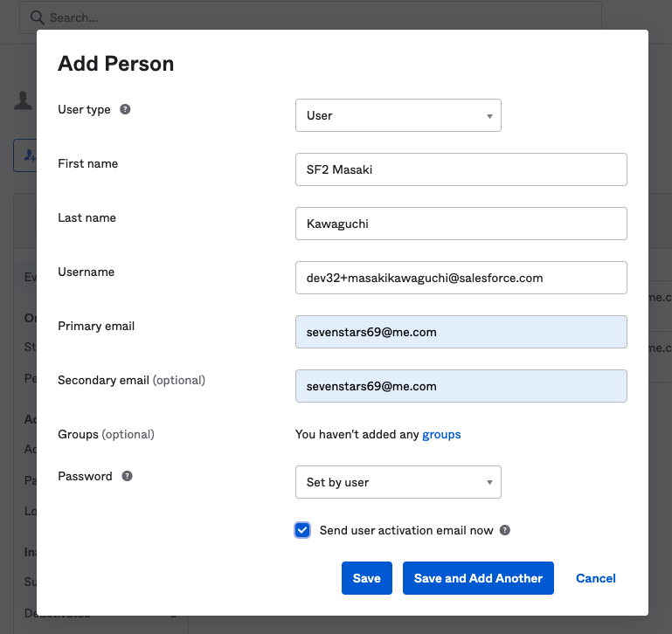The height and width of the screenshot is (634, 672).
Task: Cancel the Add Person dialog
Action: click(x=596, y=578)
